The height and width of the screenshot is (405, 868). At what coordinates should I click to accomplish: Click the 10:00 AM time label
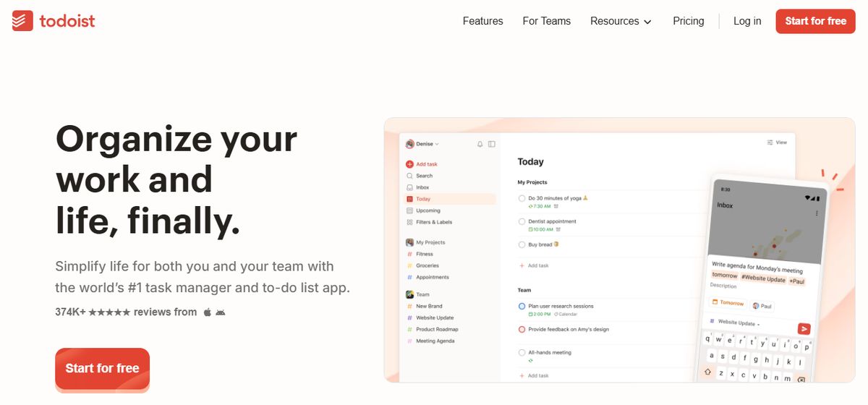[543, 229]
